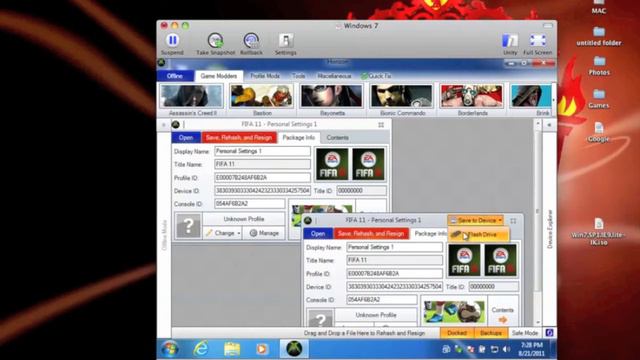Open the Save to Device dropdown
The height and width of the screenshot is (360, 640).
(x=476, y=220)
